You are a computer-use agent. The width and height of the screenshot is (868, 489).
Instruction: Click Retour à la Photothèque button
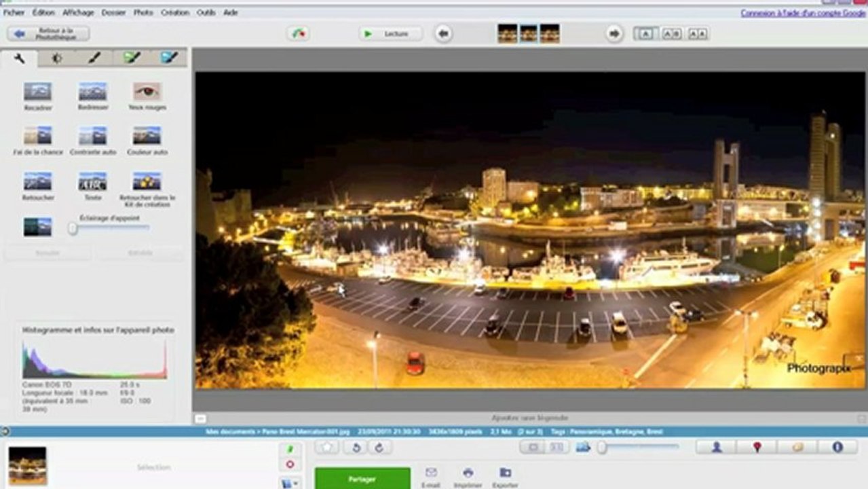tap(48, 33)
